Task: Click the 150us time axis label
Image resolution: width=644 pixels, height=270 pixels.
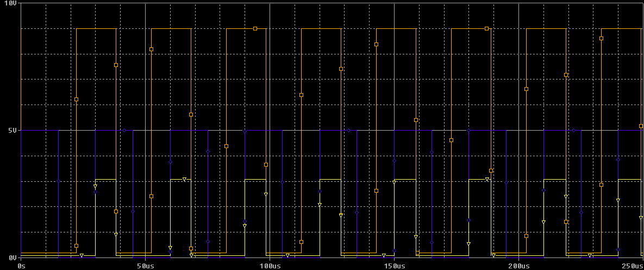Action: click(395, 266)
